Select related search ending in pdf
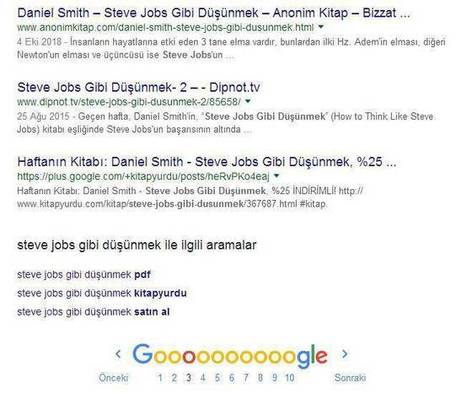Screen dimensions: 467x394 (x=84, y=275)
